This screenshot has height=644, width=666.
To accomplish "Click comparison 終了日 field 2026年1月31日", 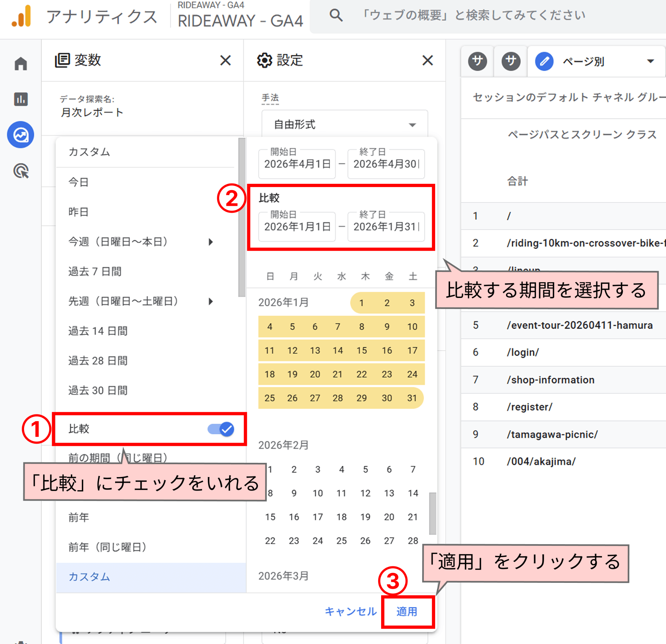I will coord(386,227).
